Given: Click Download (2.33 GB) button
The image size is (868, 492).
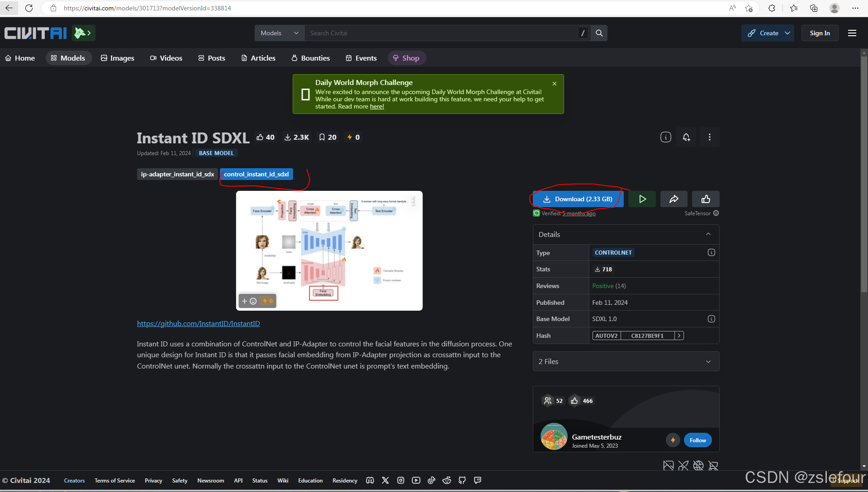Looking at the screenshot, I should (578, 199).
